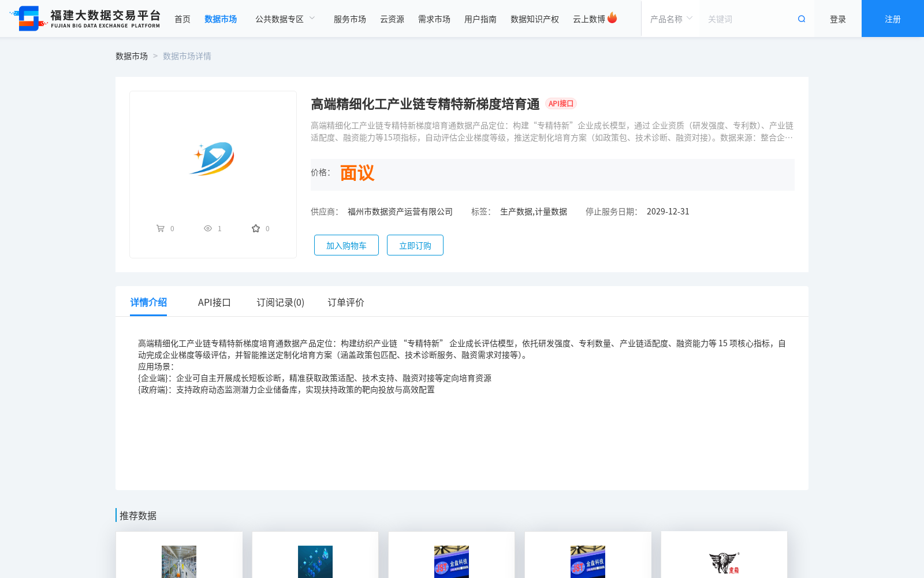Screen dimensions: 924x578
Task: Click the eye view count icon
Action: coord(208,228)
